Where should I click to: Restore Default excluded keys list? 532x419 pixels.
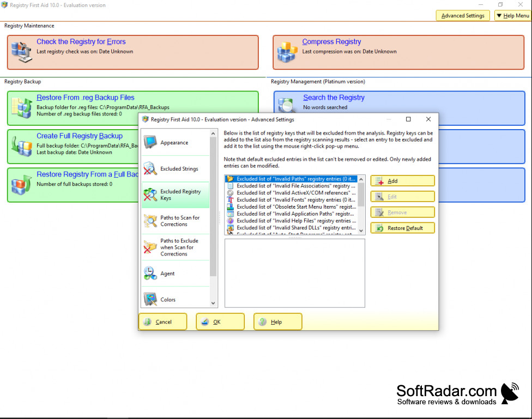pos(402,228)
